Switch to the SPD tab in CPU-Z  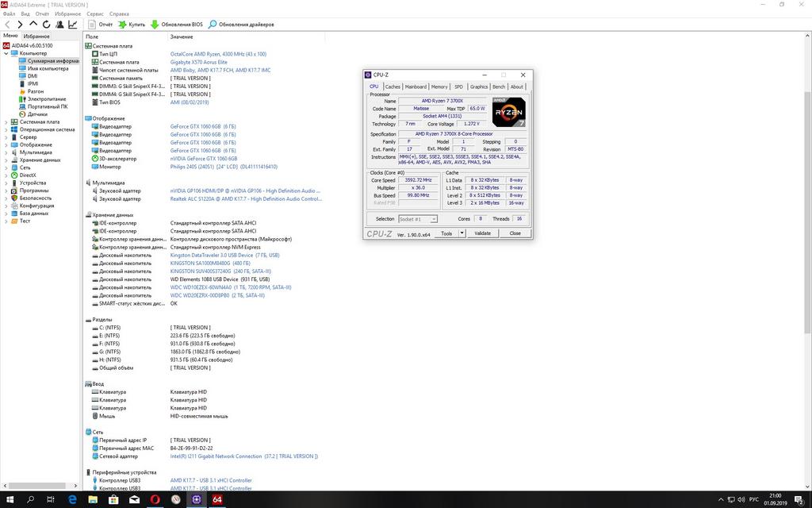pos(459,87)
